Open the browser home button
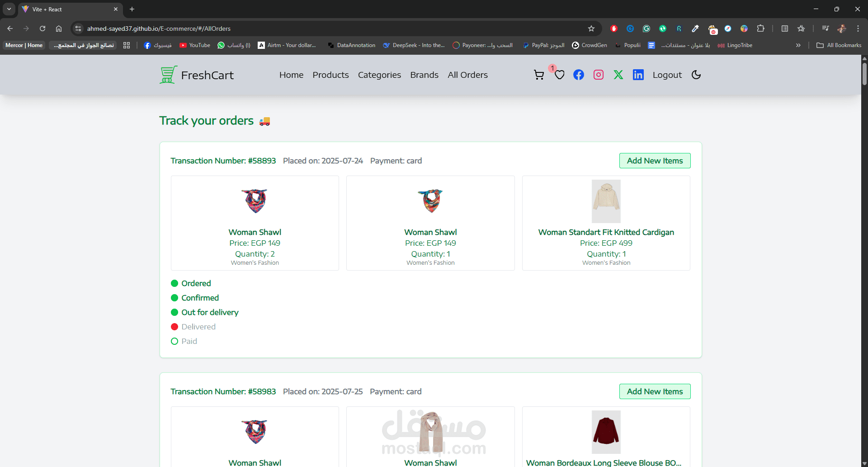868x467 pixels. [x=59, y=29]
